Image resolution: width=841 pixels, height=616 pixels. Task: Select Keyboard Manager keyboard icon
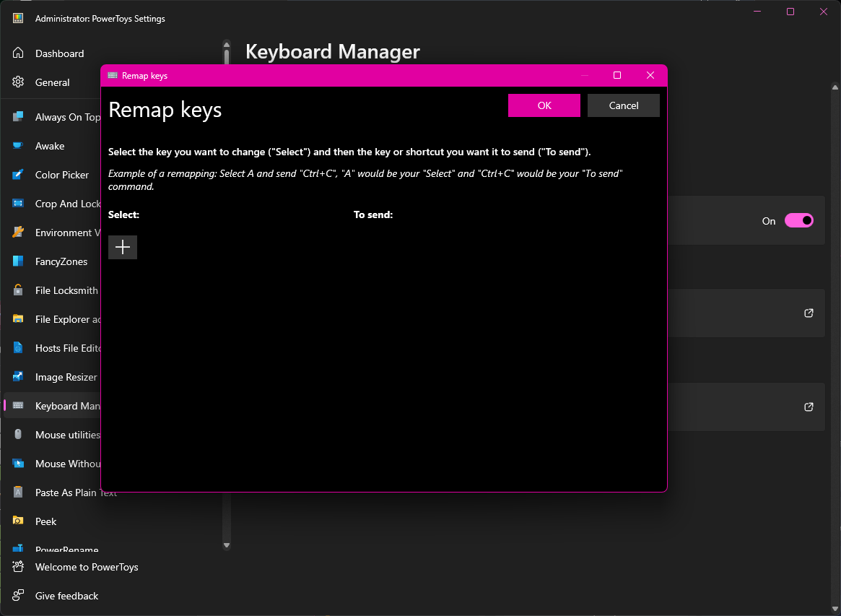coord(18,406)
